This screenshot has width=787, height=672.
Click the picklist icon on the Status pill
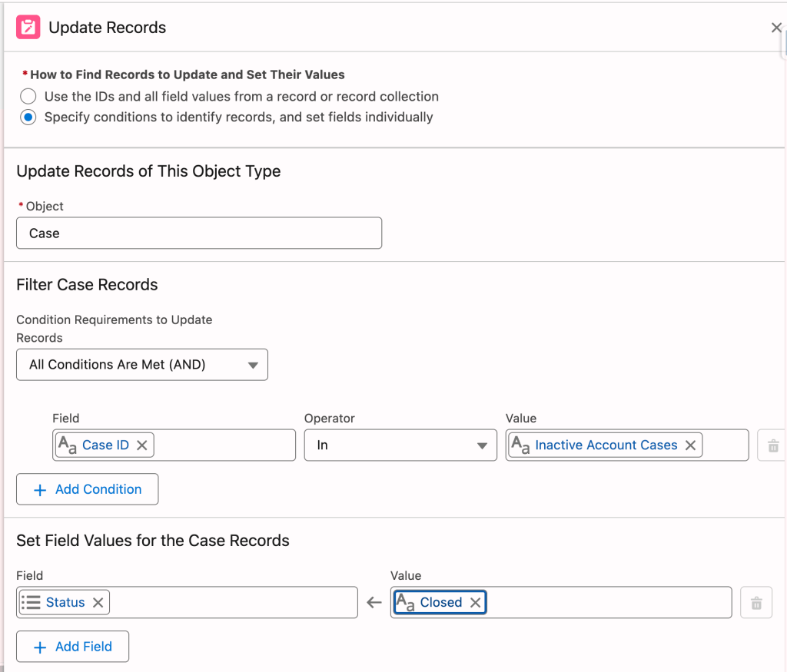pyautogui.click(x=31, y=602)
